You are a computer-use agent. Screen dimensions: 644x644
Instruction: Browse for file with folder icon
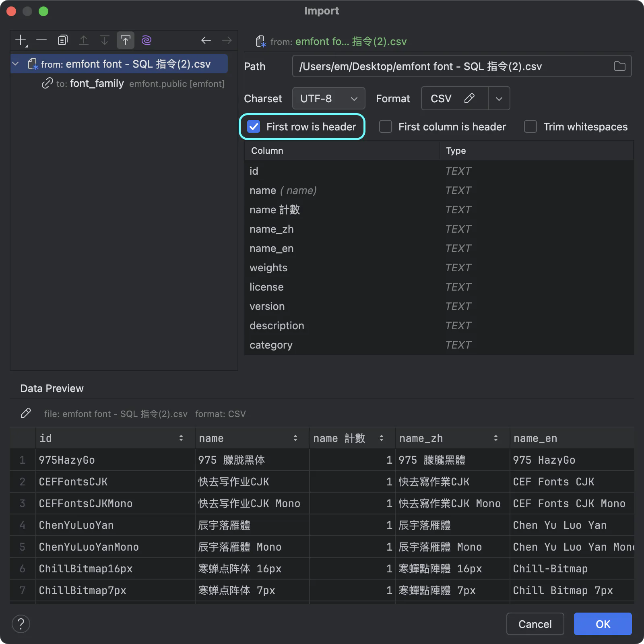(x=619, y=66)
